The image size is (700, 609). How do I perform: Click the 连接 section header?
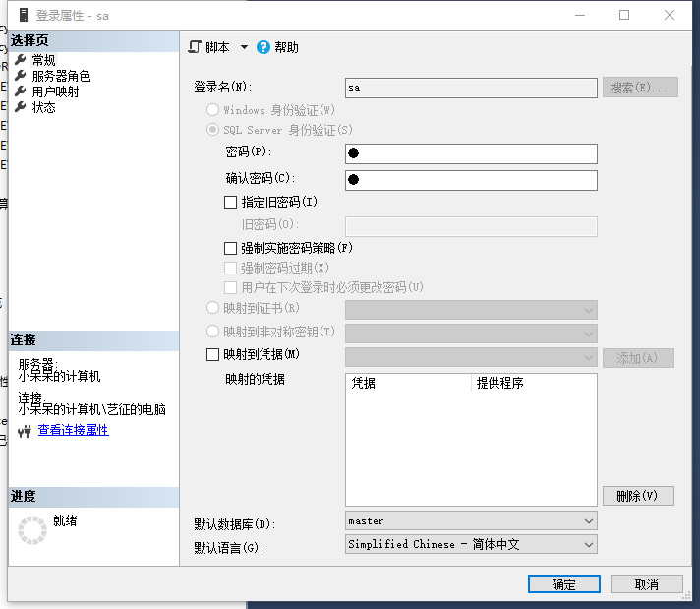(93, 340)
